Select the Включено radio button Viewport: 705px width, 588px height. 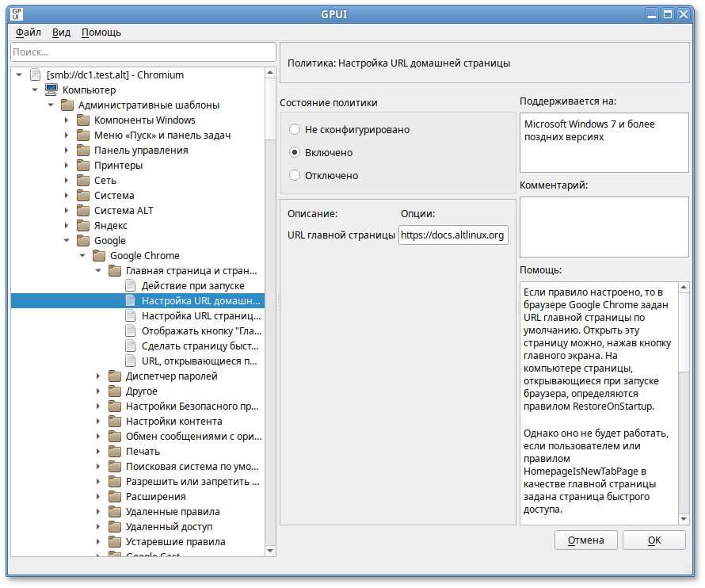(x=294, y=152)
